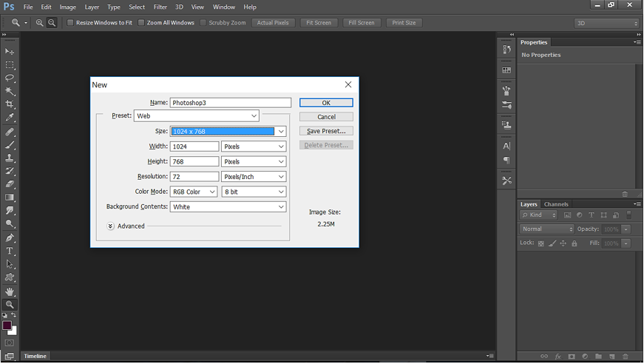The width and height of the screenshot is (644, 364).
Task: Select the Zoom tool in the toolbox
Action: coord(10,304)
